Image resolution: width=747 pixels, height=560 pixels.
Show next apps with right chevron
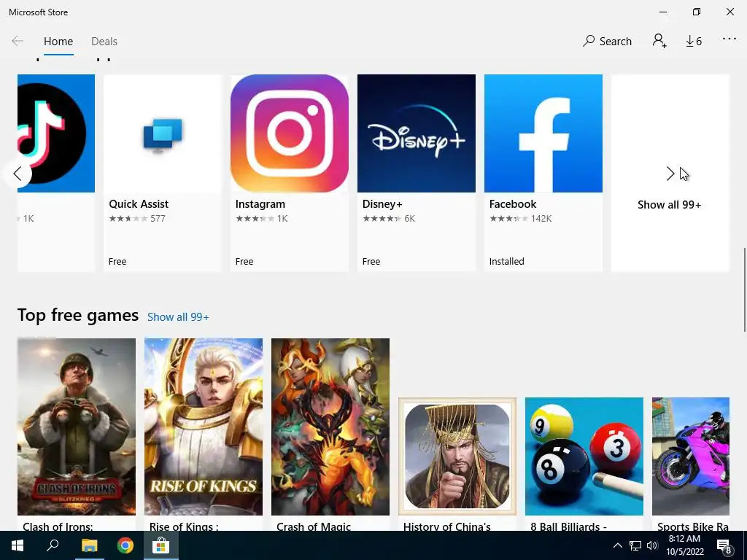click(670, 174)
